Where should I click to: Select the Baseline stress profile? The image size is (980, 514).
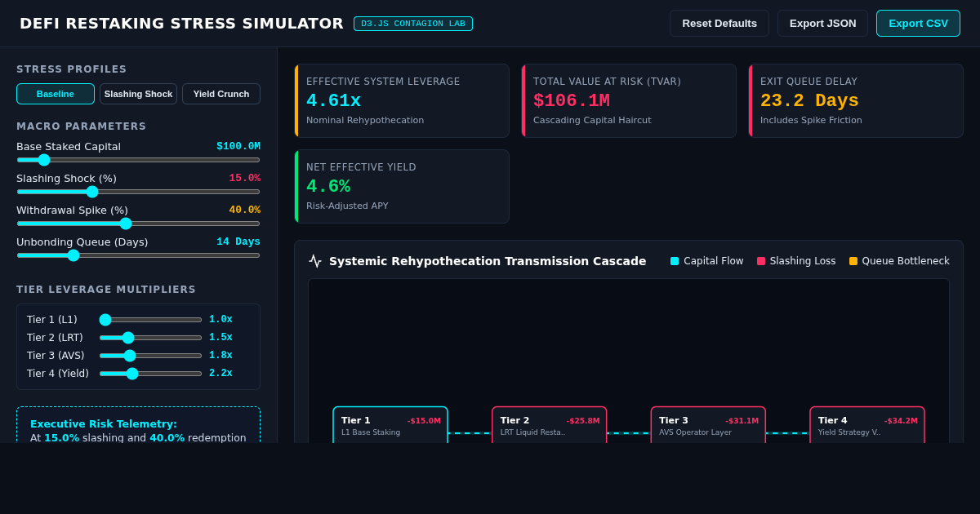point(56,94)
